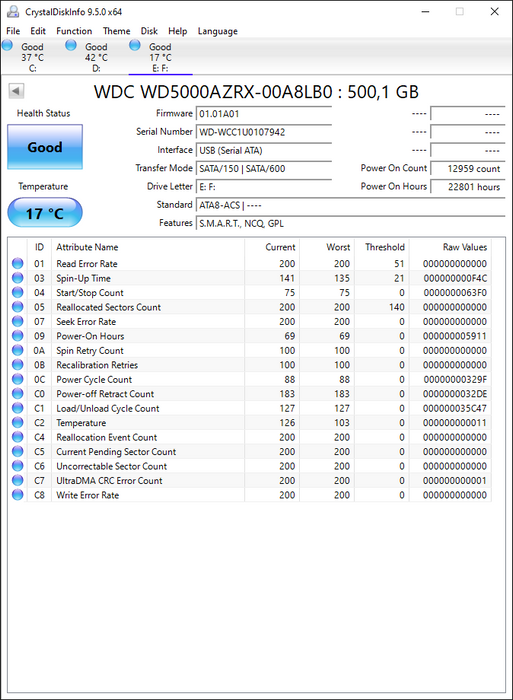Select the Reallocated Sectors Count row name
Image resolution: width=513 pixels, height=700 pixels.
(x=108, y=307)
